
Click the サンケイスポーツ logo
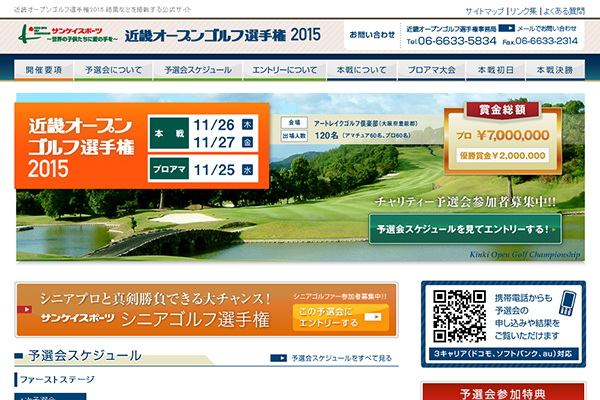pos(68,34)
